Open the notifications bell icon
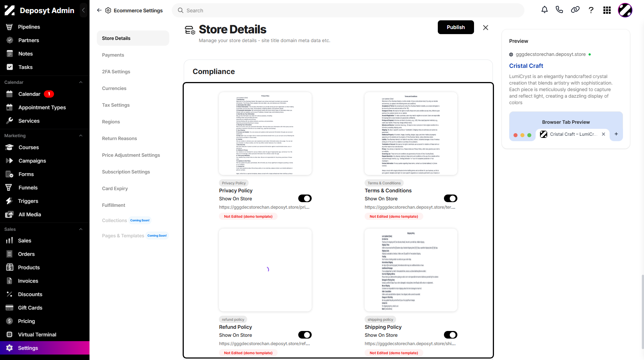644x360 pixels. coord(544,10)
